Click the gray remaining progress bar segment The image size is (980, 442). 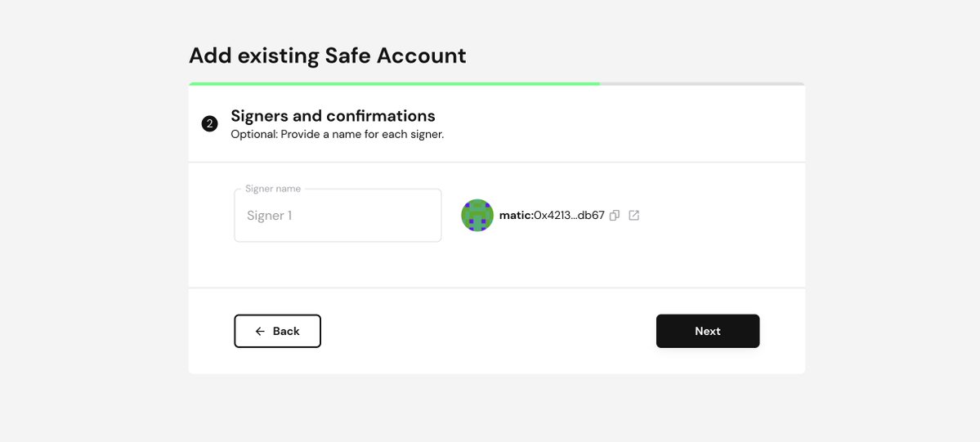[701, 83]
